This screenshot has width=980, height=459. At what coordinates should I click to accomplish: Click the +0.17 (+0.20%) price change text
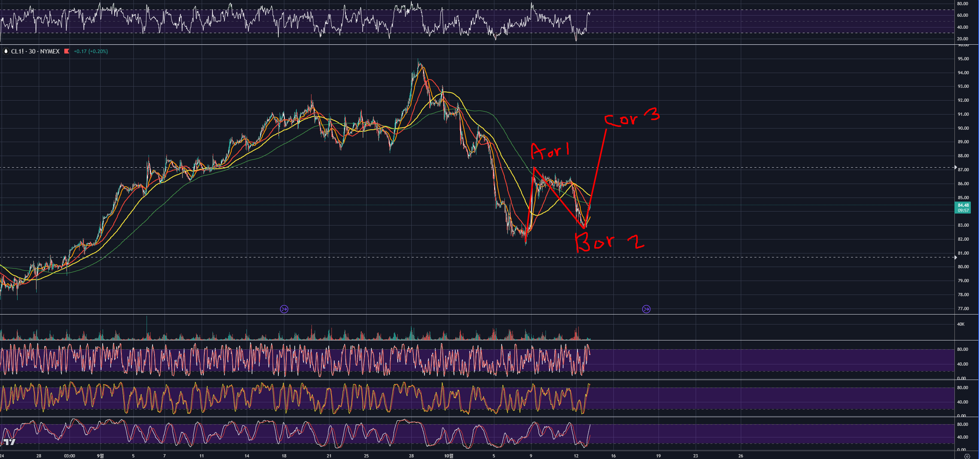click(x=91, y=51)
